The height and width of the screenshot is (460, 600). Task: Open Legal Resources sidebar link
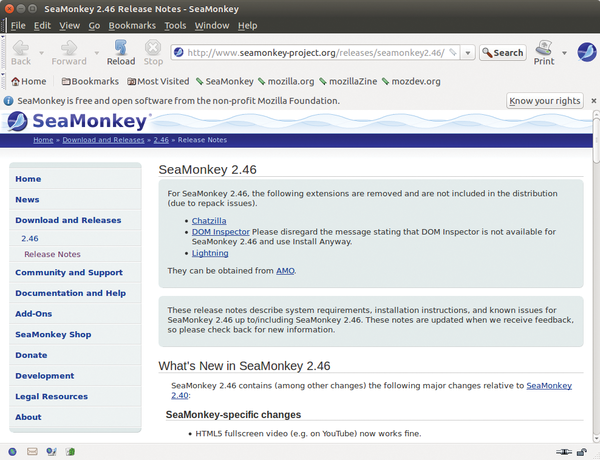click(52, 396)
